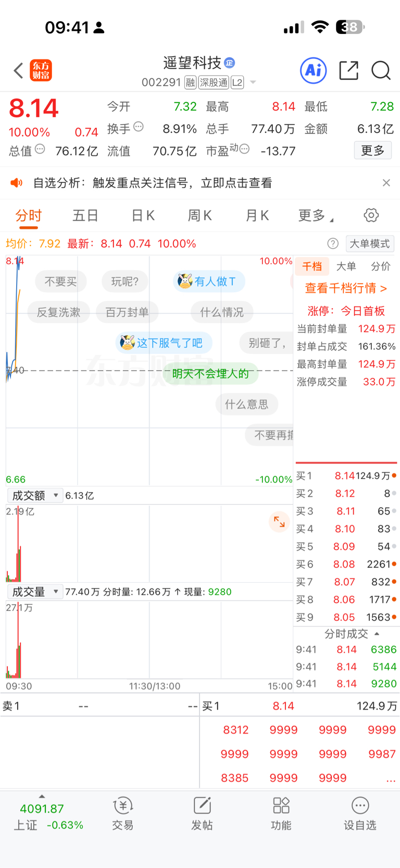Select the 买1 8.14 order row
Image resolution: width=400 pixels, height=868 pixels.
click(x=346, y=475)
